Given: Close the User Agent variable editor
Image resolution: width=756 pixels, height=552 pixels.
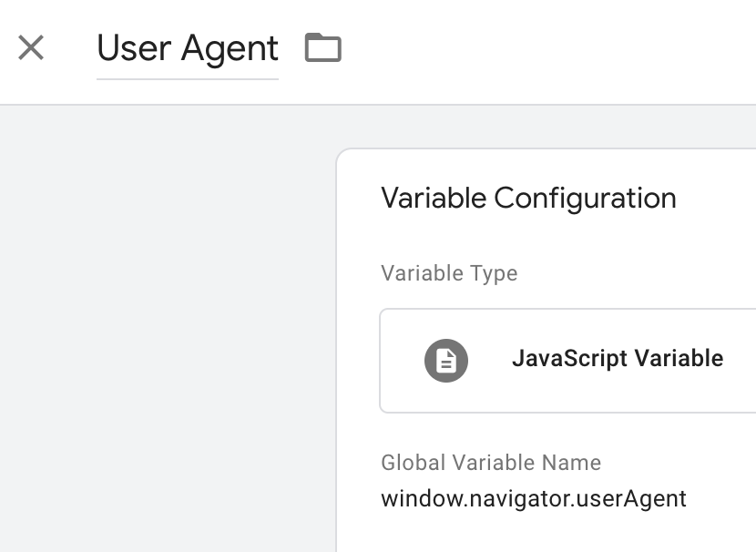Looking at the screenshot, I should 31,47.
